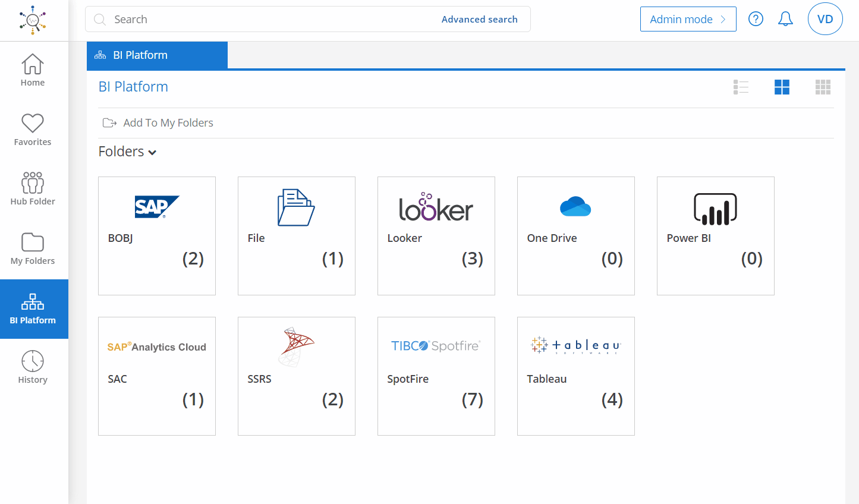The height and width of the screenshot is (504, 859).
Task: Open the Tableau folder tile
Action: pos(575,376)
